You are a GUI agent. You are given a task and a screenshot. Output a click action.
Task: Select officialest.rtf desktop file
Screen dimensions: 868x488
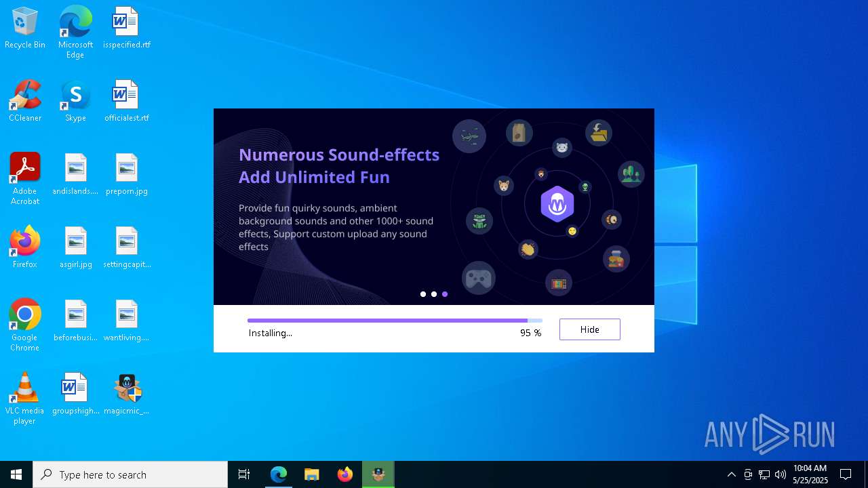click(x=127, y=102)
